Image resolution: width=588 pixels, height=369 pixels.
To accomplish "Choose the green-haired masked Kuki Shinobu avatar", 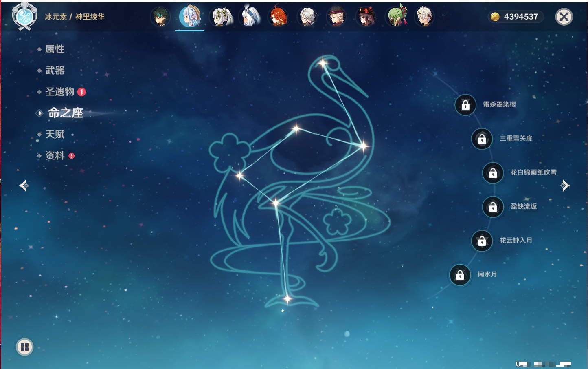I will point(396,17).
